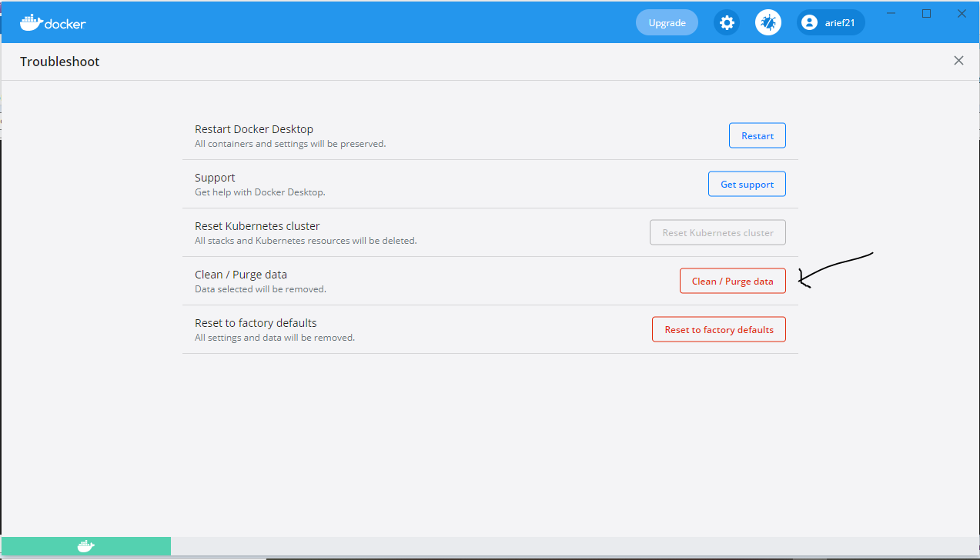Click the Upgrade button
This screenshot has width=980, height=560.
click(667, 22)
